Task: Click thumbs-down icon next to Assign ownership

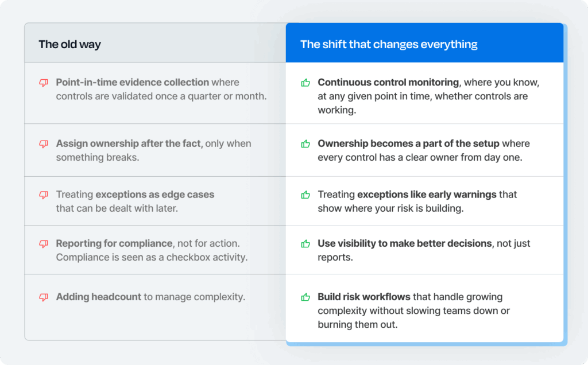Action: [x=44, y=144]
